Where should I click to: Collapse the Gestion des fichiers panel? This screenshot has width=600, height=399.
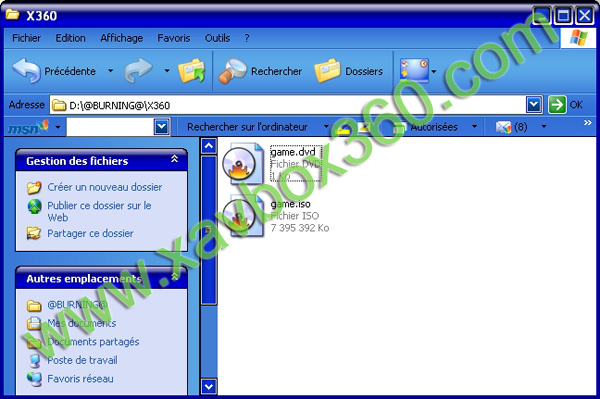174,159
